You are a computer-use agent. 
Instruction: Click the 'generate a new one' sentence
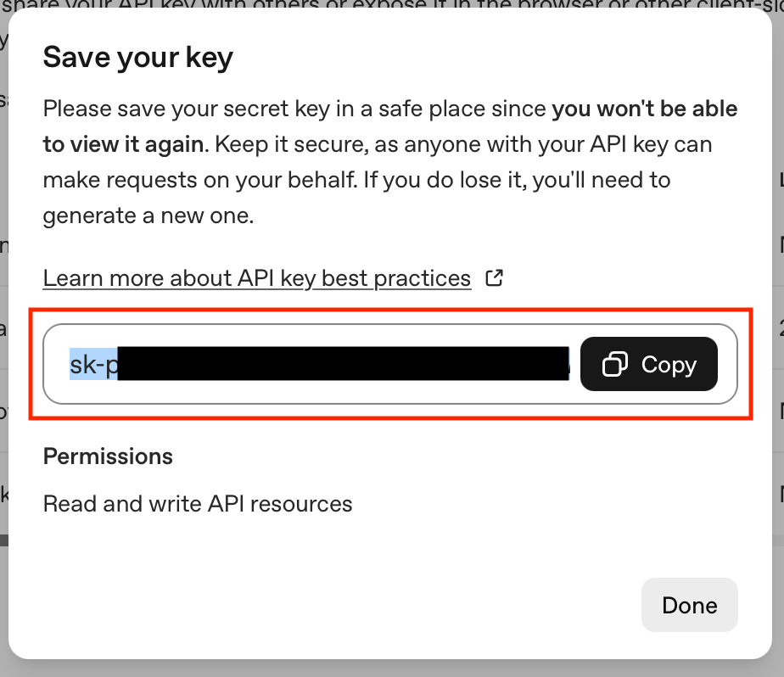[148, 215]
